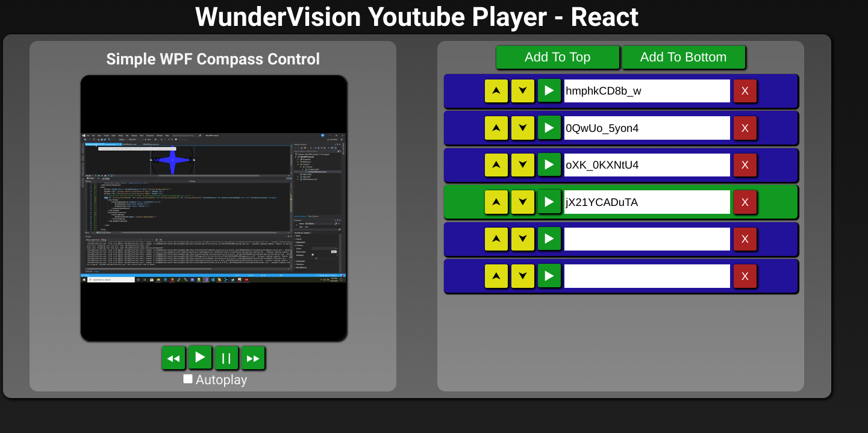Click the Add To Bottom button
The image size is (868, 433).
coord(683,57)
